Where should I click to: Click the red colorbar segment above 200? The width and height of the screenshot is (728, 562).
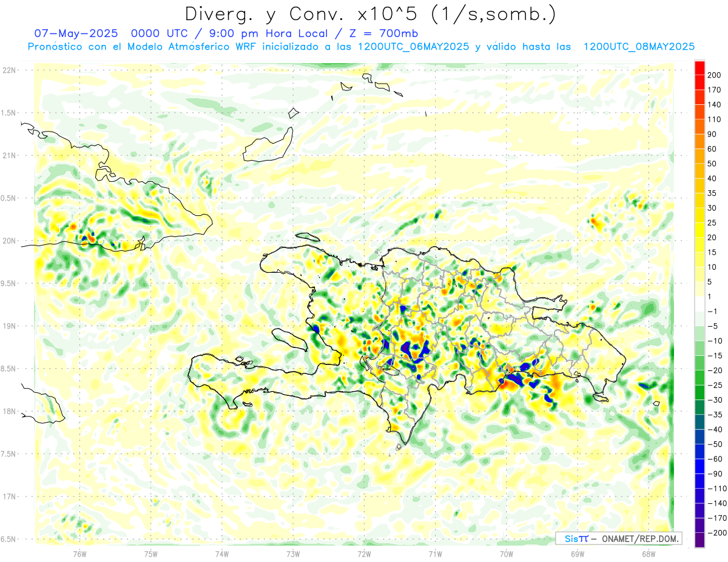(699, 68)
